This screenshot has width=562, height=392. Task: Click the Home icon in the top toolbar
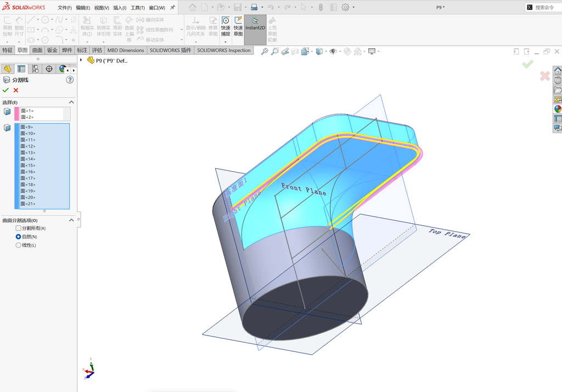tap(193, 7)
